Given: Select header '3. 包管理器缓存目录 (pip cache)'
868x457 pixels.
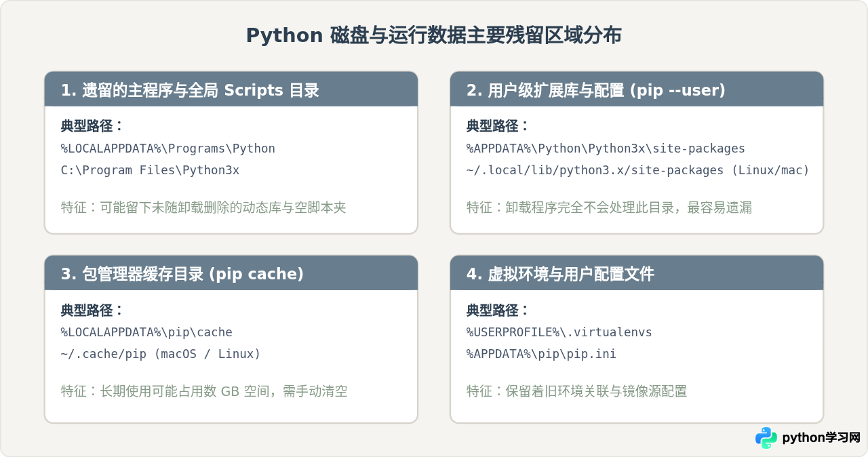Looking at the screenshot, I should (231, 273).
